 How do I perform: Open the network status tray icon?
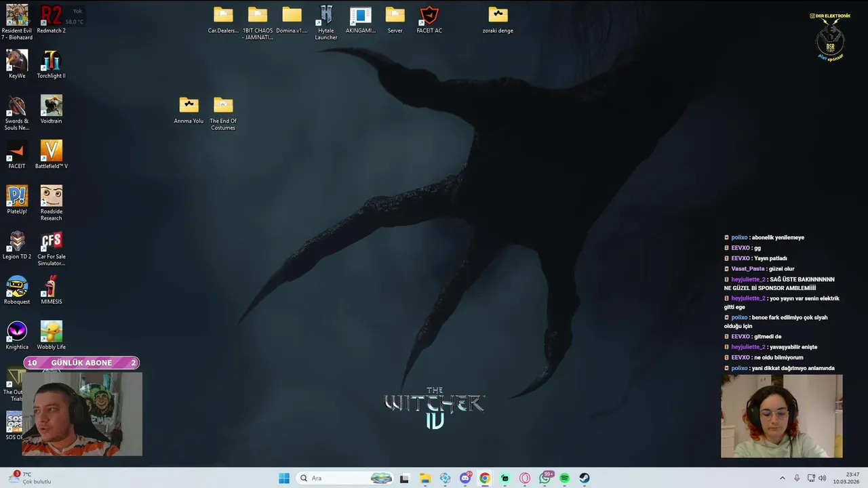[x=811, y=478]
